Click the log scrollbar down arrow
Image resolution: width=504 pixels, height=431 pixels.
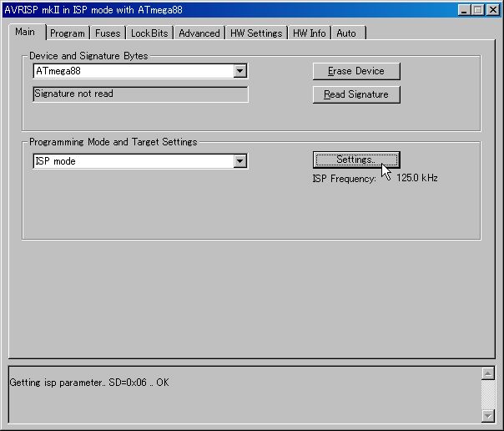click(488, 416)
